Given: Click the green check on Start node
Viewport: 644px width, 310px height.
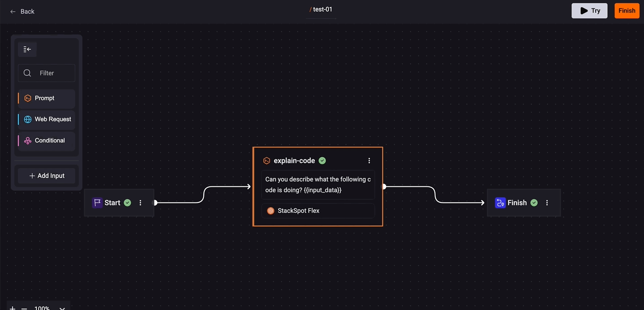Looking at the screenshot, I should click(128, 203).
